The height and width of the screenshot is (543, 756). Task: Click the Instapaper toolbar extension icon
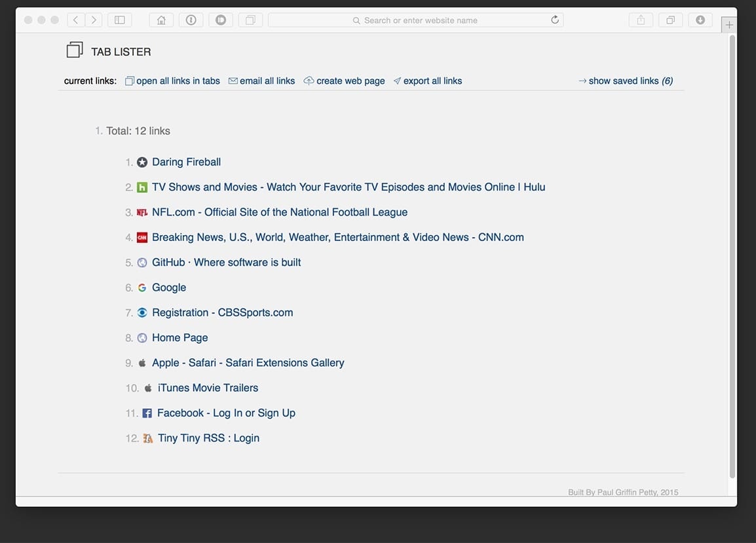click(221, 20)
